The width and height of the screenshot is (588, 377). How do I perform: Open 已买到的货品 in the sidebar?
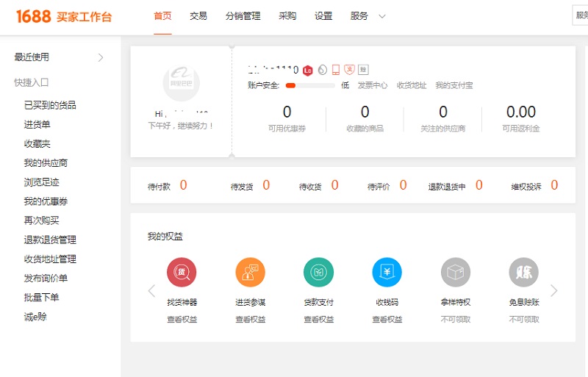50,105
